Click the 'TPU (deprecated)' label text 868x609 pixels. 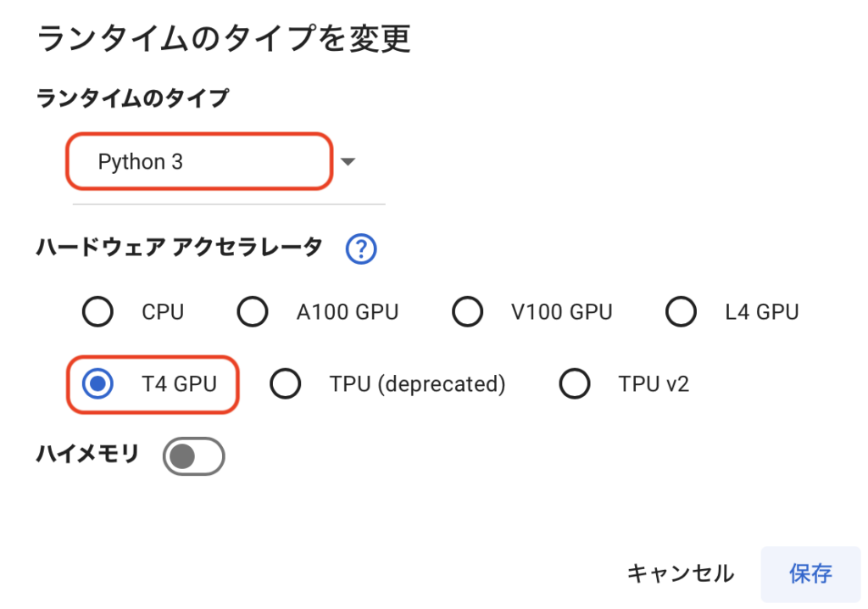[417, 384]
